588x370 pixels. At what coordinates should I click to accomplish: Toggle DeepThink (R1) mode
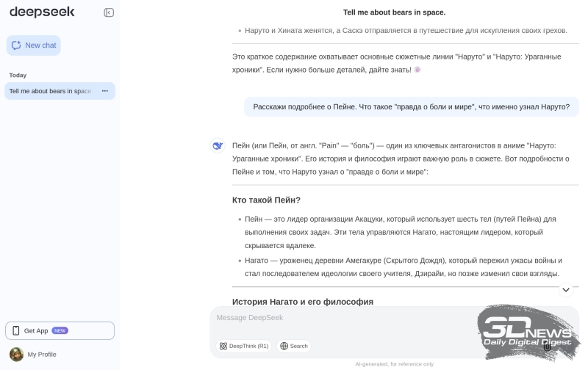click(244, 346)
